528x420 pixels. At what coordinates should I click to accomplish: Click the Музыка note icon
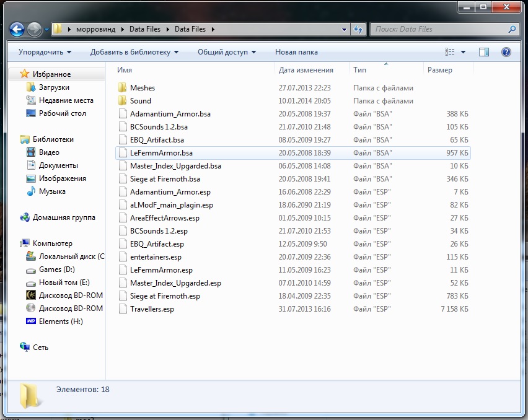(30, 191)
